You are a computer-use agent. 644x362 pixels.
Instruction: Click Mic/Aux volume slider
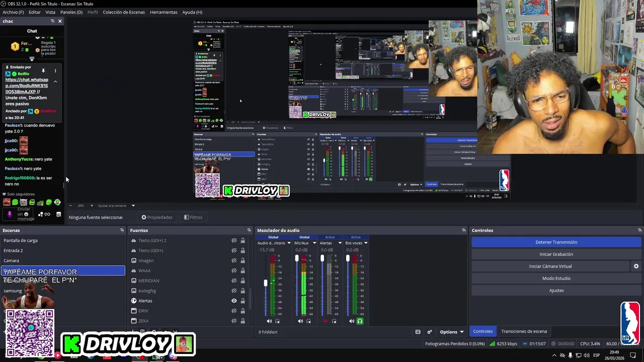click(x=297, y=258)
